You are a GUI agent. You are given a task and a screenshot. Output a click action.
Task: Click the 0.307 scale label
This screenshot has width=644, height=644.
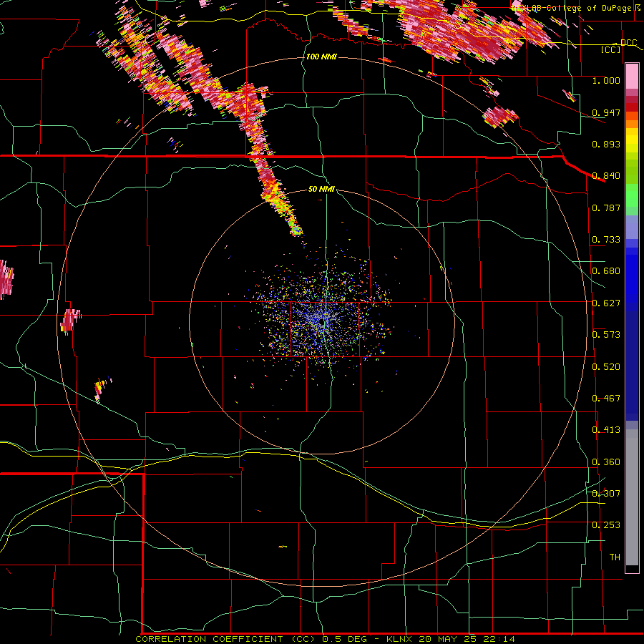coord(606,494)
